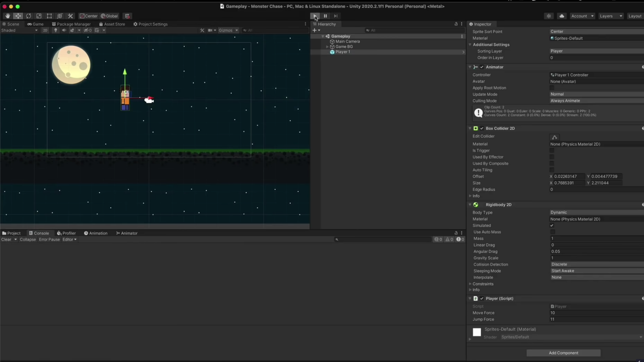Viewport: 644px width, 362px height.
Task: Collapse the Rigidbody 2D component
Action: (470, 204)
